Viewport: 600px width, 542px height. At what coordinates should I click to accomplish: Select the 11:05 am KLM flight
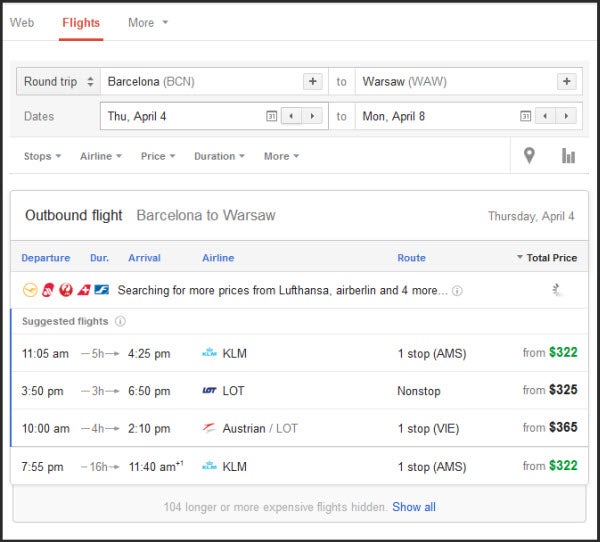pos(300,353)
